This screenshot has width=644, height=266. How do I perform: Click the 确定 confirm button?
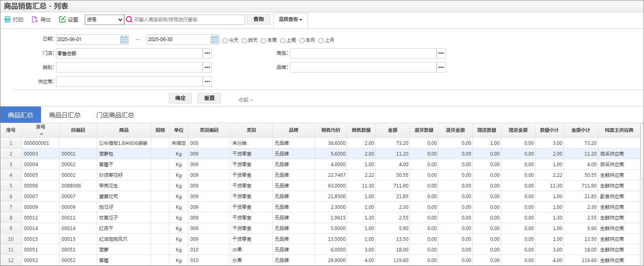pos(180,98)
